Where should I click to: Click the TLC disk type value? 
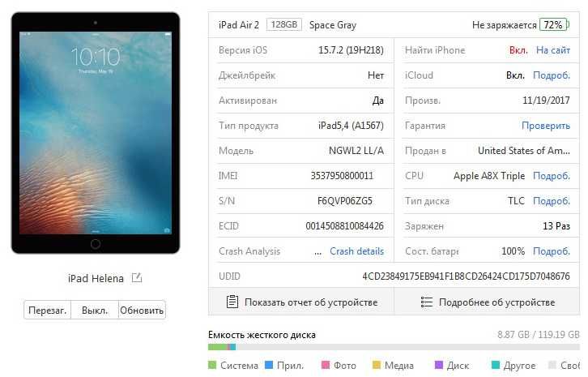tap(516, 201)
